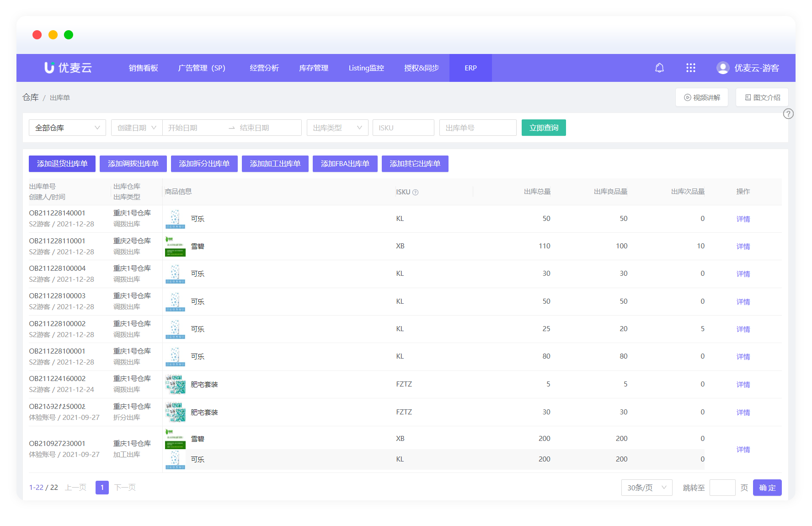
Task: Open the 出库类型 dropdown
Action: tap(337, 128)
